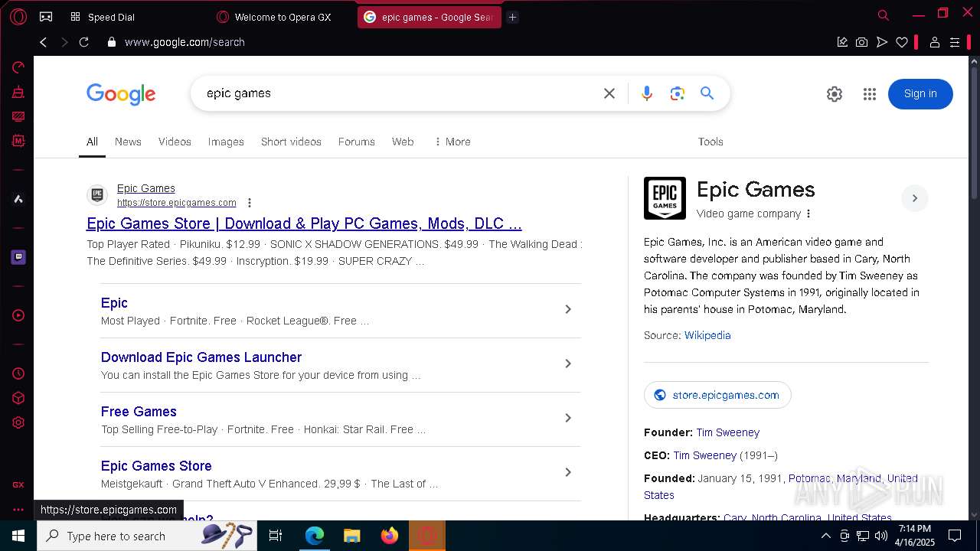Open Aria AI icon in sidebar
This screenshot has width=980, height=551.
[x=18, y=199]
